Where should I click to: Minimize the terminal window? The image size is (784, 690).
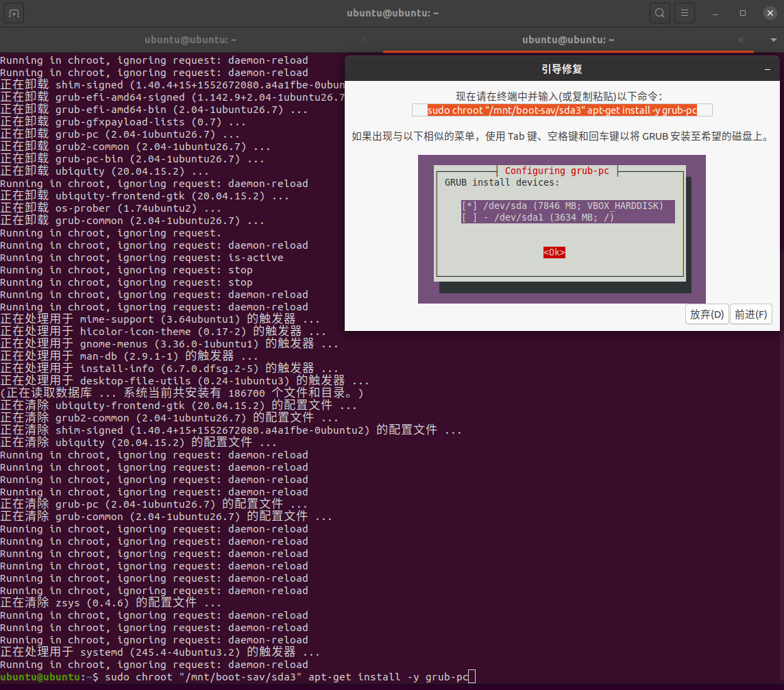pos(715,12)
